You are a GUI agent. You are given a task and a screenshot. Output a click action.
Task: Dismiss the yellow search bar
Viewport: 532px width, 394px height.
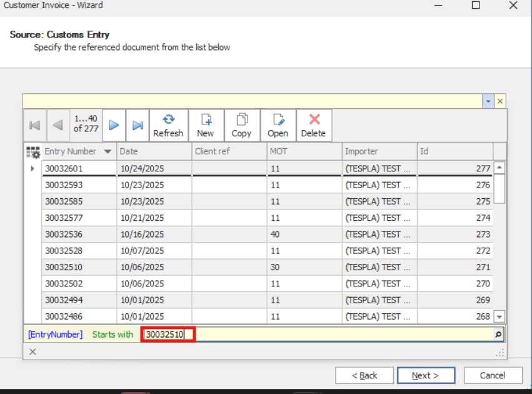(499, 101)
